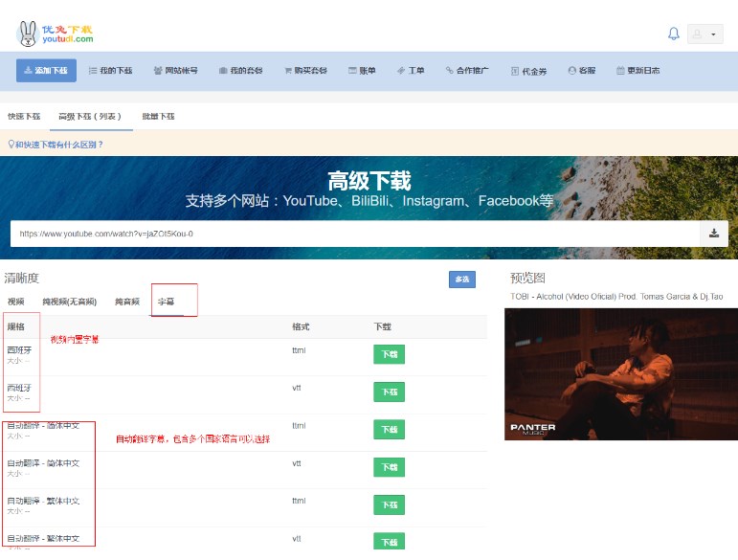Open the notification bell

[674, 34]
